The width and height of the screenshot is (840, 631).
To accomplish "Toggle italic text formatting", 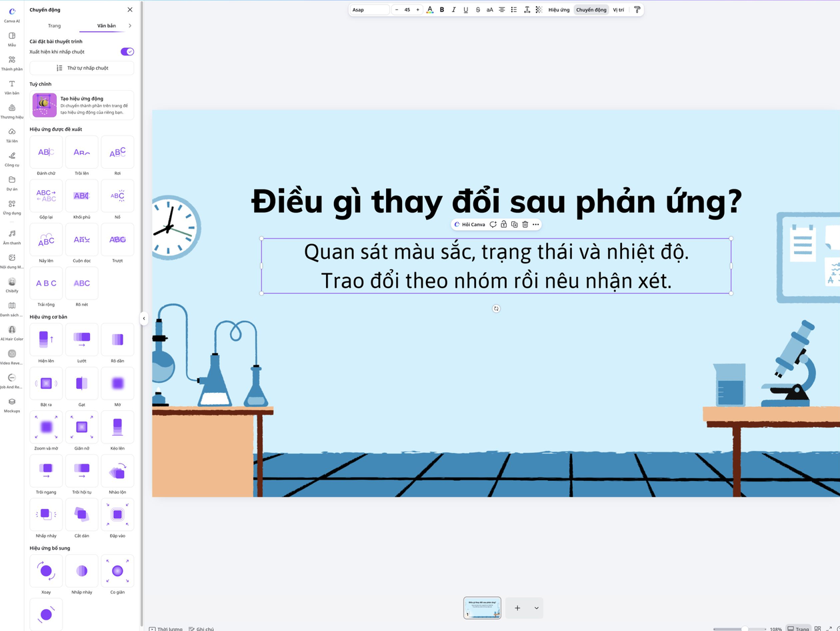I will (x=454, y=10).
